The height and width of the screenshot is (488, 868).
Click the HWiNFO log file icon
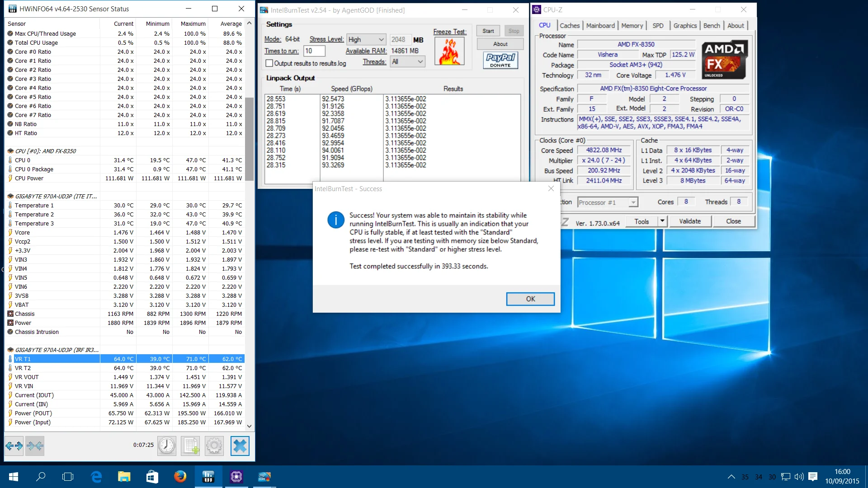click(190, 446)
